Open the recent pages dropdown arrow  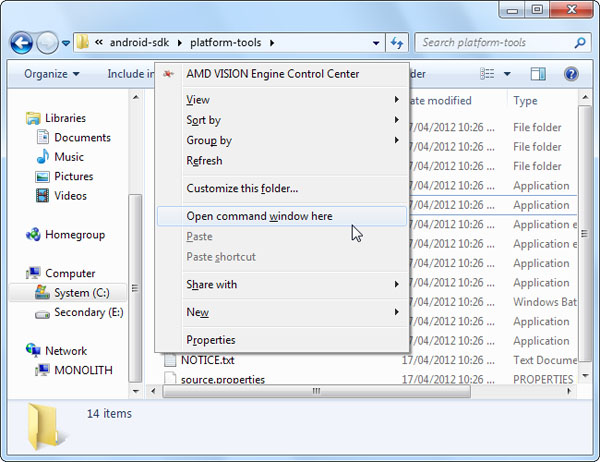(66, 43)
